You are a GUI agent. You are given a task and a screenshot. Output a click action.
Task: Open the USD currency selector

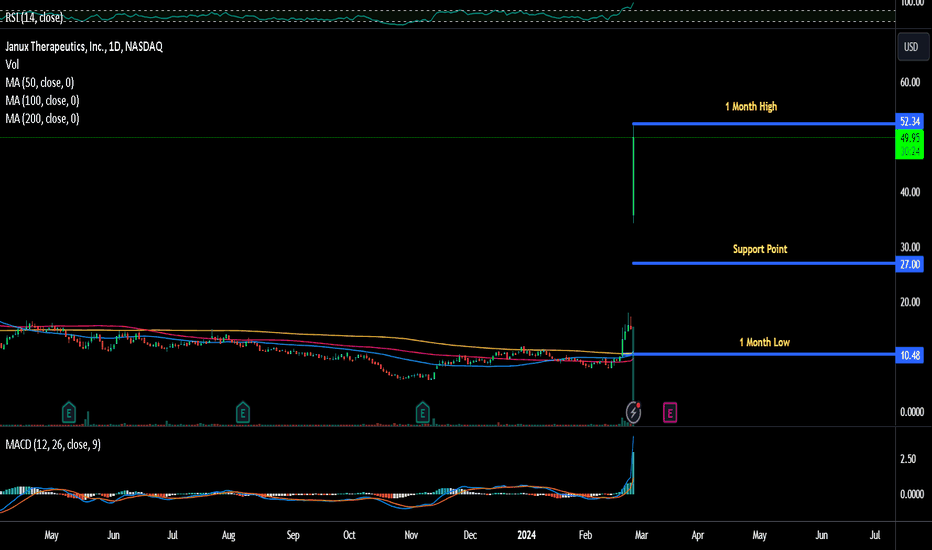910,47
